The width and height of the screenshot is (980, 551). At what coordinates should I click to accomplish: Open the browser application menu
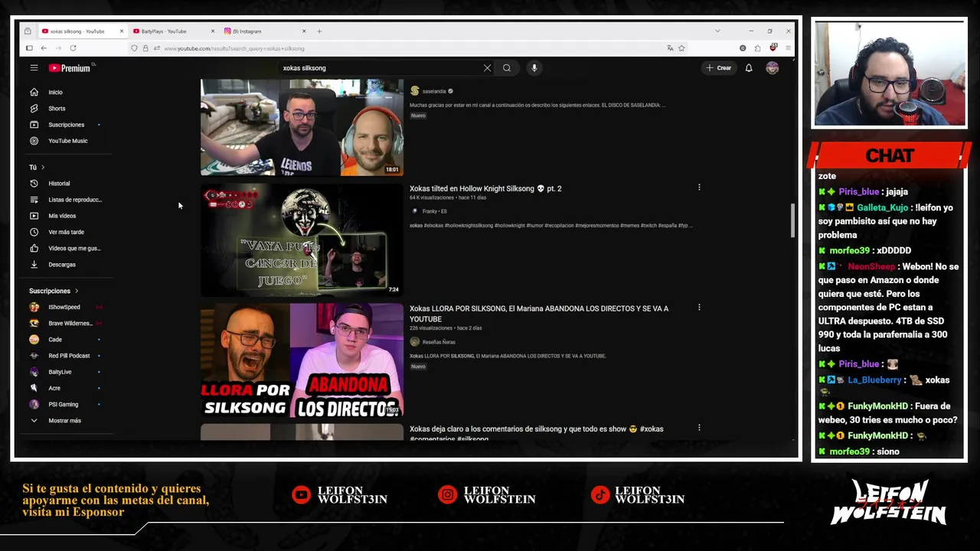[x=788, y=48]
